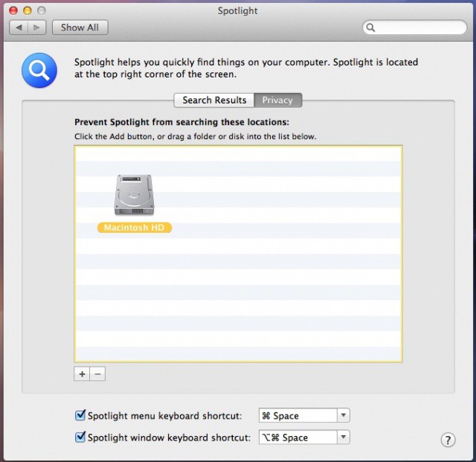The image size is (476, 462).
Task: Uncheck Spotlight window keyboard shortcut checkbox
Action: [x=80, y=437]
